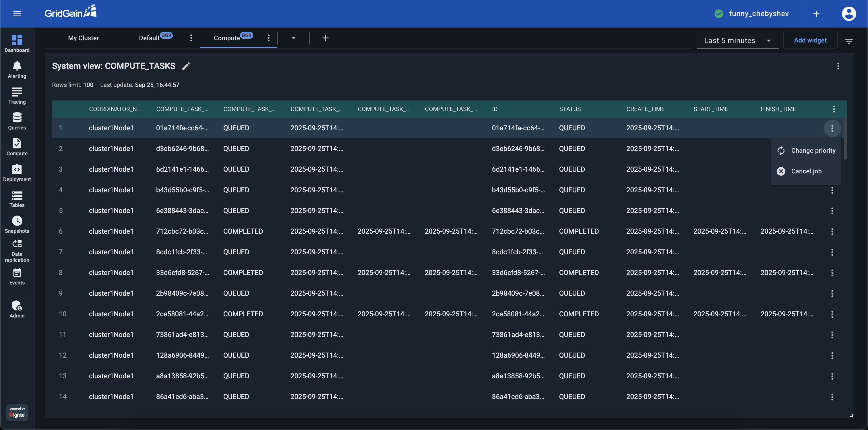Add a new dashboard tab with plus
The image size is (868, 430).
[325, 38]
